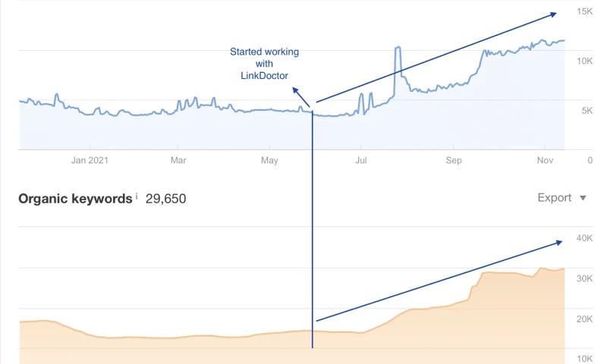
Task: Click the Started working with LinkDoctor annotation
Action: [264, 64]
